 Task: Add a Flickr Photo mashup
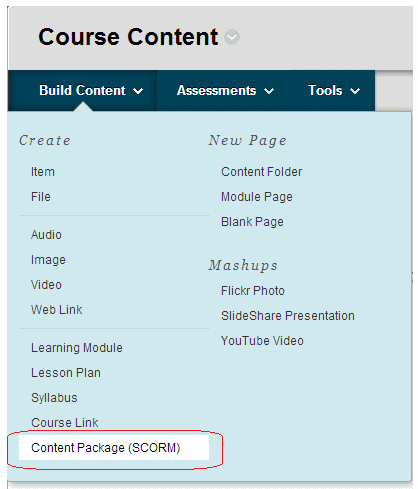253,291
